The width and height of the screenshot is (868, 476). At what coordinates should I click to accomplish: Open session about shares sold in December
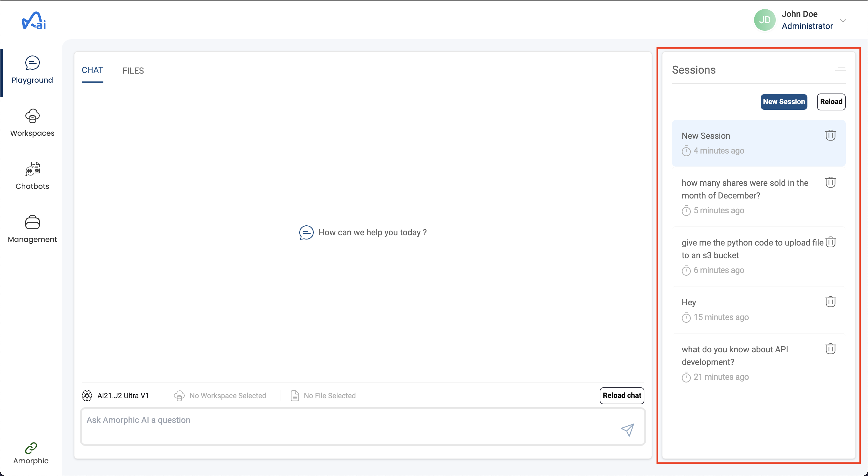click(759, 196)
